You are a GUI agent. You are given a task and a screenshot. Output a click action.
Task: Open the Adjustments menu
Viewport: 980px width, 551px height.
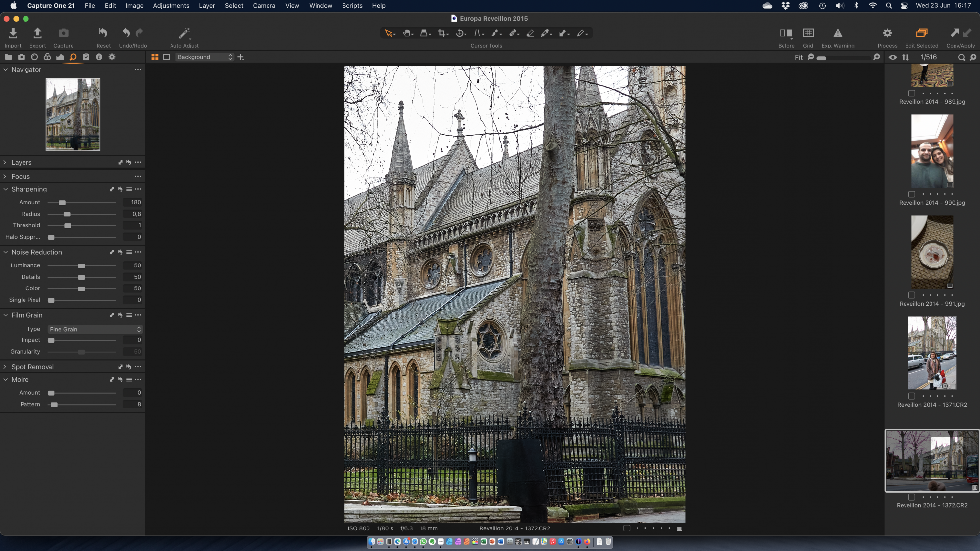coord(171,6)
